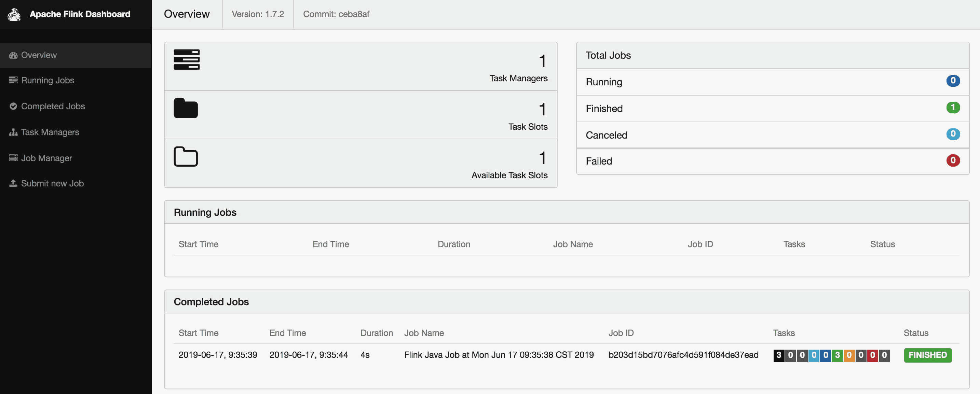
Task: Click the Running Jobs panel heading
Action: [205, 212]
